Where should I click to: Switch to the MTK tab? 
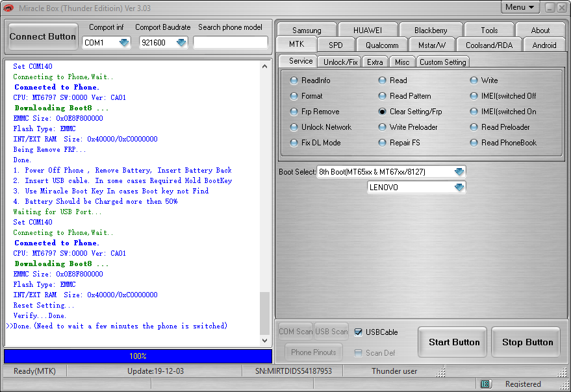(x=296, y=44)
